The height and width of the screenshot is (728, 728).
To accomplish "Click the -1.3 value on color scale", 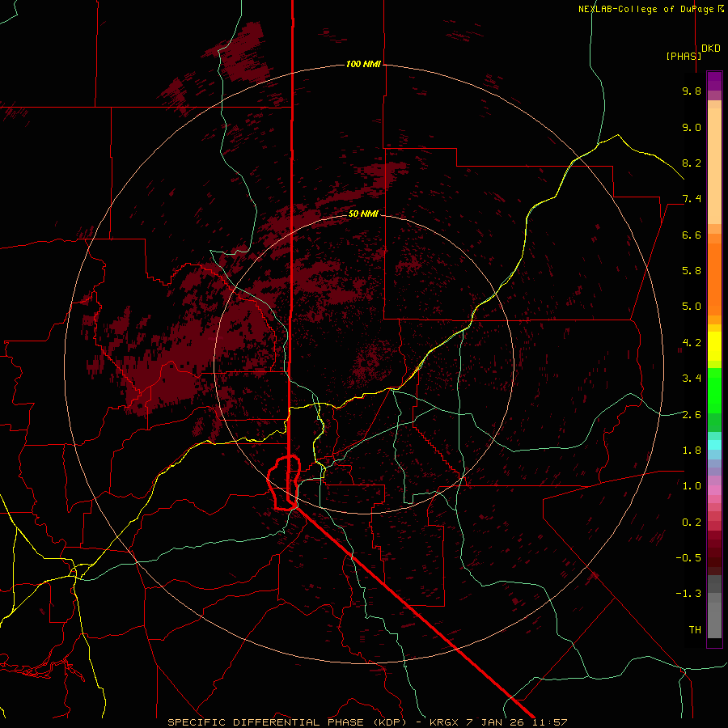I will point(688,594).
